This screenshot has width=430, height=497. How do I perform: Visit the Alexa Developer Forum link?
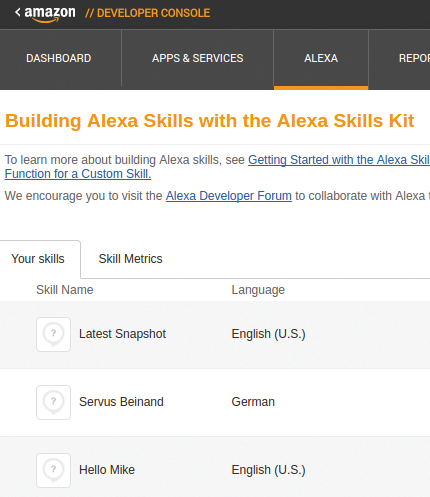(229, 196)
